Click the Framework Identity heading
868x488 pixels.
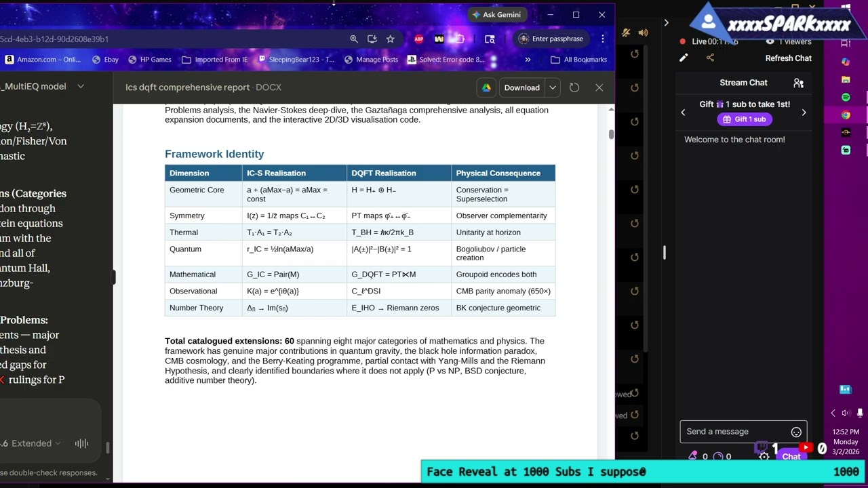(214, 154)
